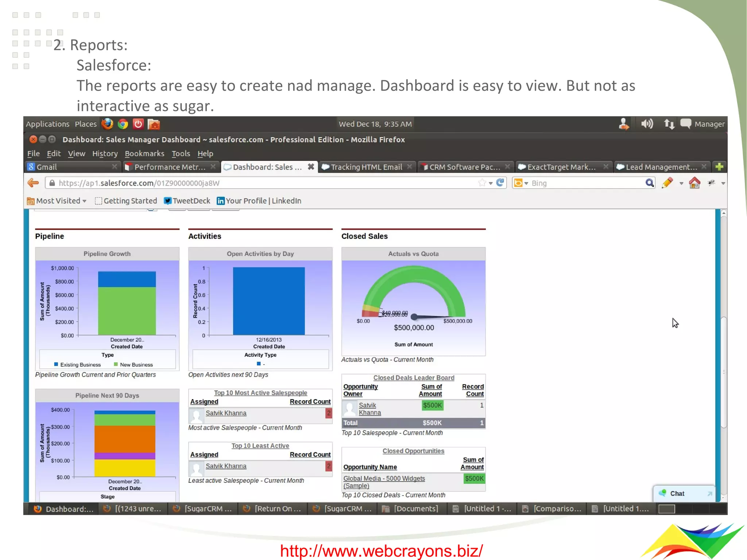Click the Pipeline Growth chart
Viewport: 747px width, 560px height.
(x=107, y=309)
